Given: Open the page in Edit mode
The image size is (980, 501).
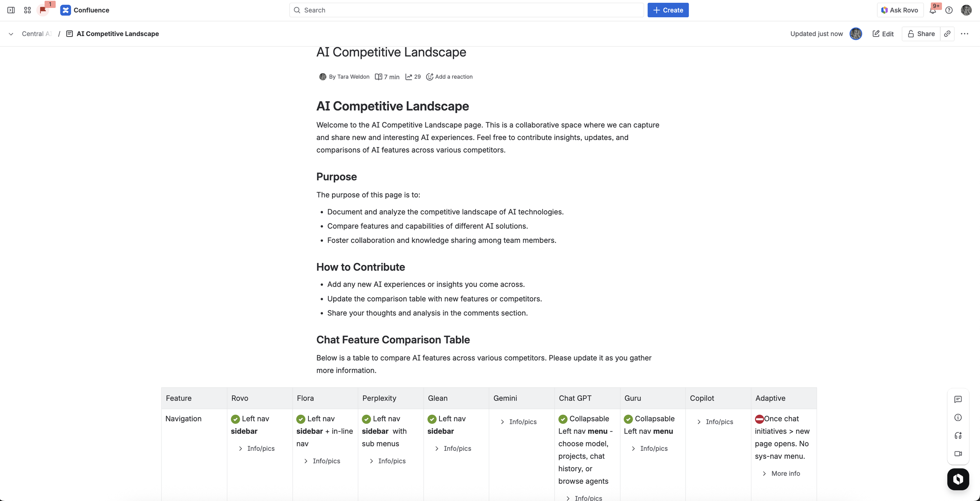Looking at the screenshot, I should 883,34.
